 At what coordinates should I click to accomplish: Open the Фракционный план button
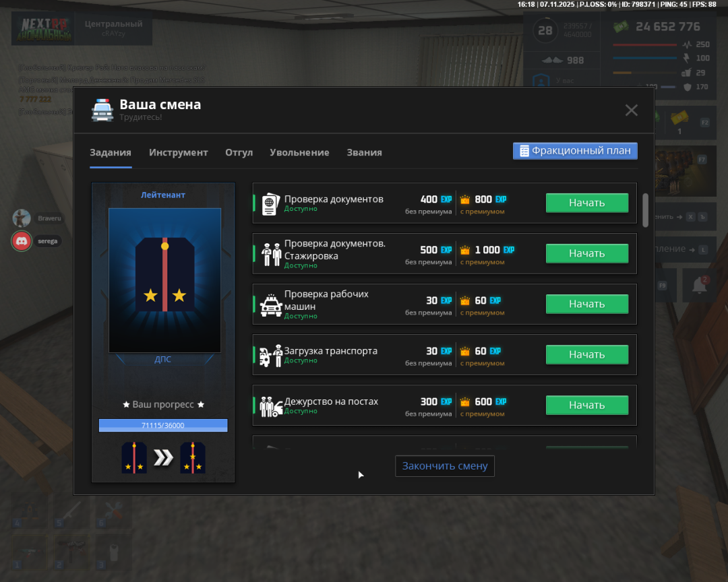[575, 151]
